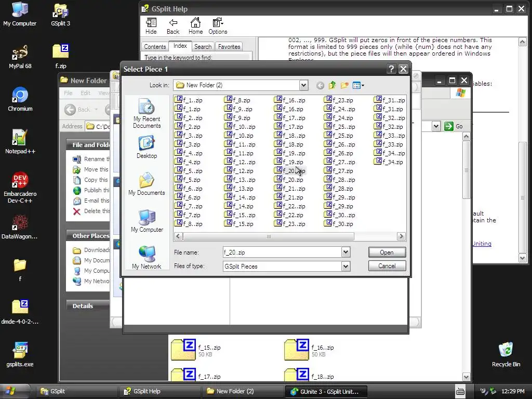This screenshot has height=399, width=532.
Task: Click the scroll-up arrow in New Folder window
Action: pyautogui.click(x=466, y=137)
